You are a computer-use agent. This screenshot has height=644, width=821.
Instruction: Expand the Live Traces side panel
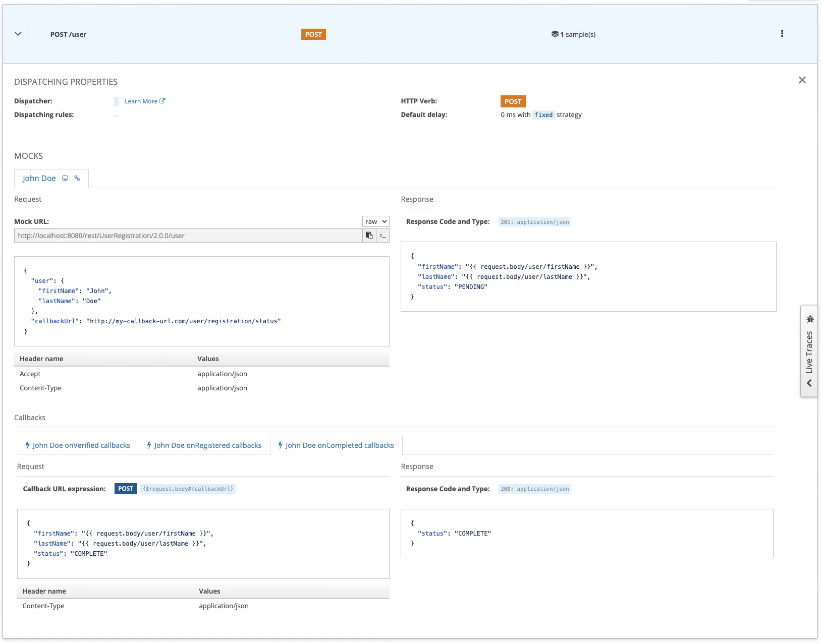point(809,383)
